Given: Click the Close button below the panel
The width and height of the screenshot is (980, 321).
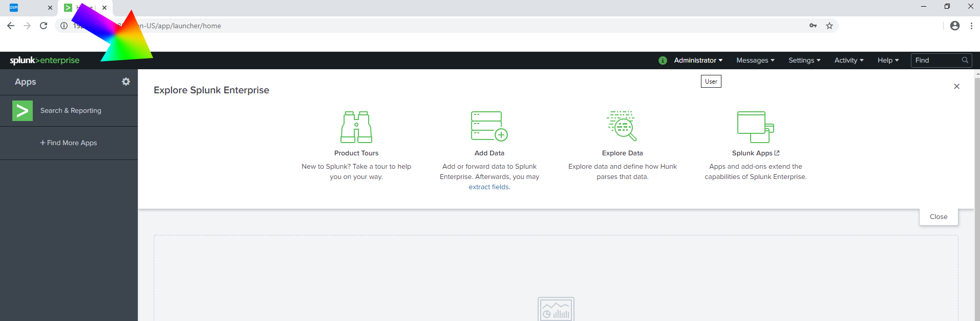Looking at the screenshot, I should pos(939,216).
